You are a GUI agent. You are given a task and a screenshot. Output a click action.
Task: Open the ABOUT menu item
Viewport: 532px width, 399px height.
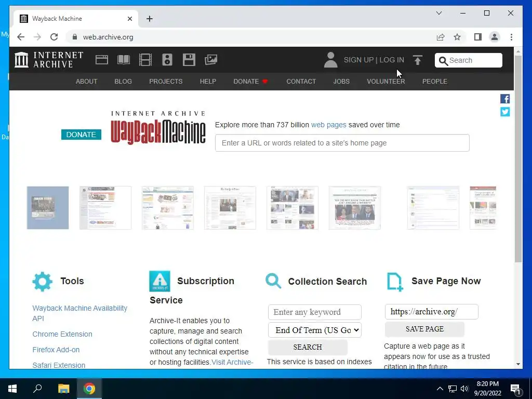(x=87, y=82)
